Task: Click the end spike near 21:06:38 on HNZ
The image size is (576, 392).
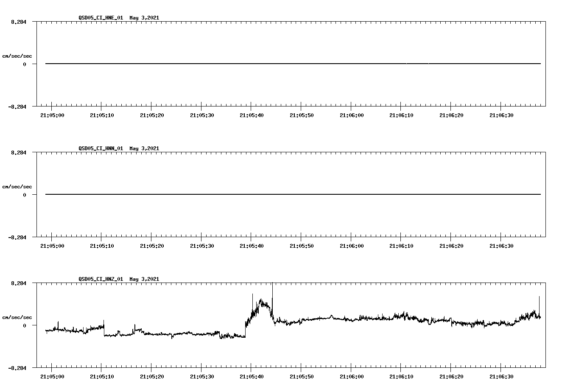Action: 539,299
